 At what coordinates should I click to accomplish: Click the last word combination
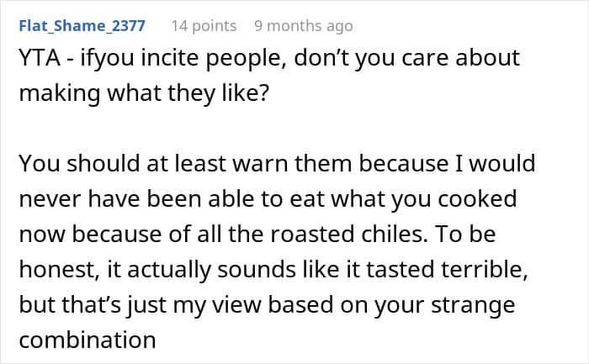click(x=88, y=340)
